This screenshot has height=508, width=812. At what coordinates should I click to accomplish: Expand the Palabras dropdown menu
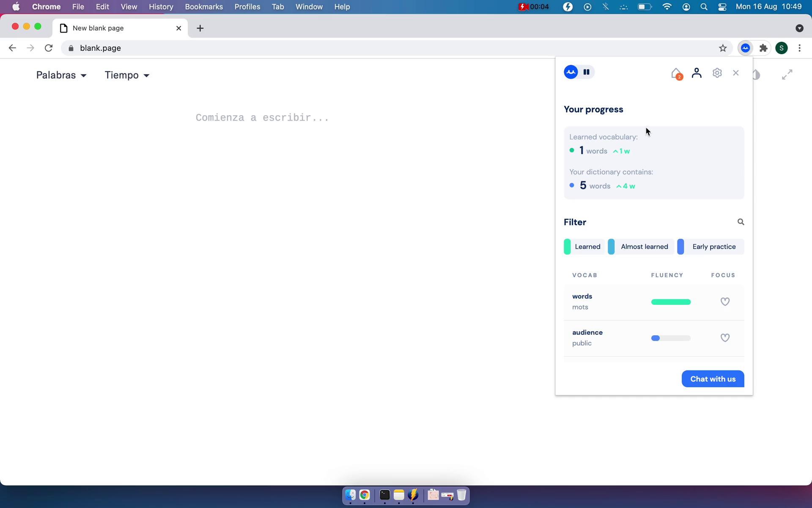tap(61, 75)
